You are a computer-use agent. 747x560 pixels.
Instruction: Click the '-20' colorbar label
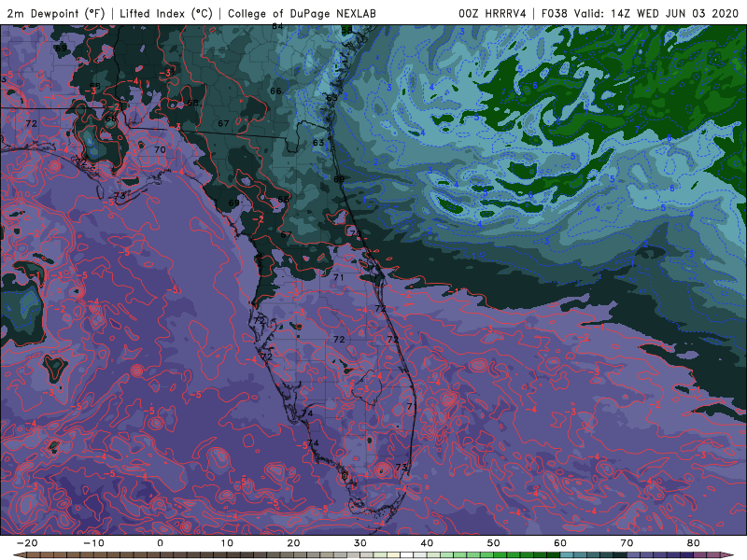(x=27, y=543)
